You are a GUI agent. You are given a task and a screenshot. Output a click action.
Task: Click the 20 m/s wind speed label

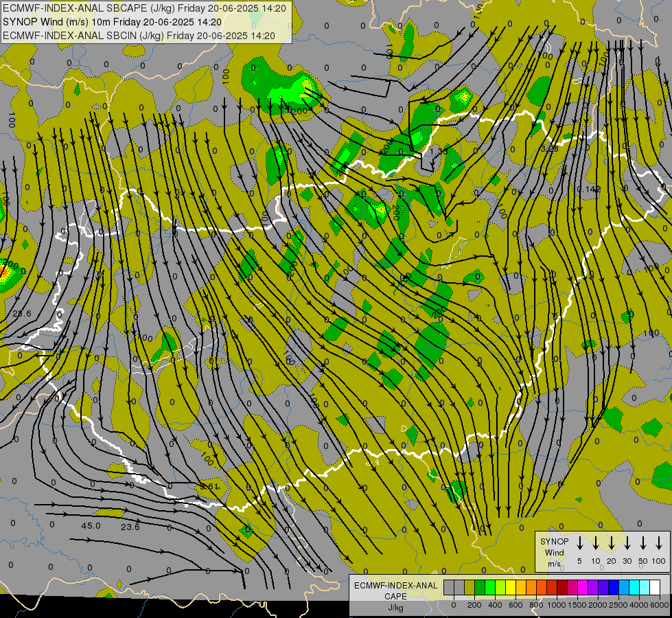pyautogui.click(x=612, y=561)
